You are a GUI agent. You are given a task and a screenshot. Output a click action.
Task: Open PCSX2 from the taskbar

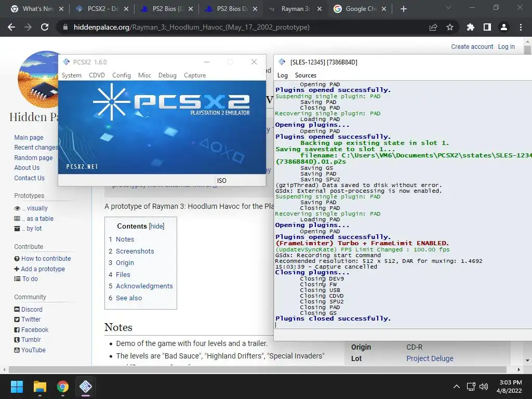click(86, 387)
